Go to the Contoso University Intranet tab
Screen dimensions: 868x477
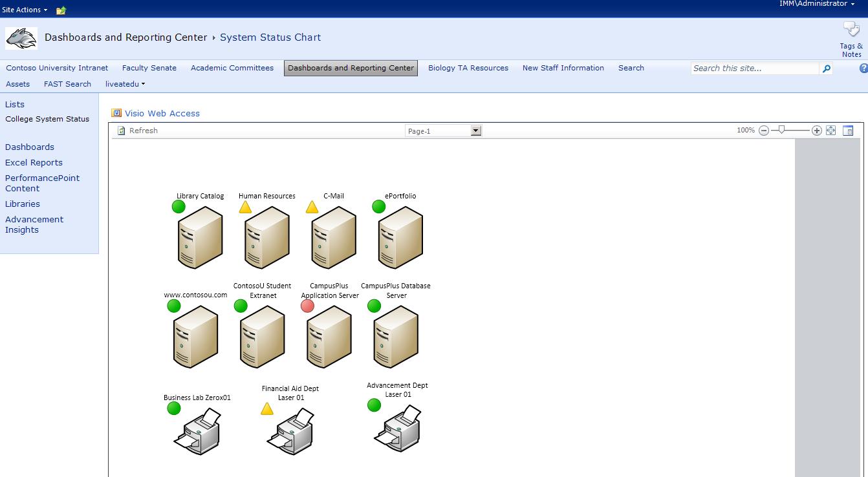click(57, 68)
